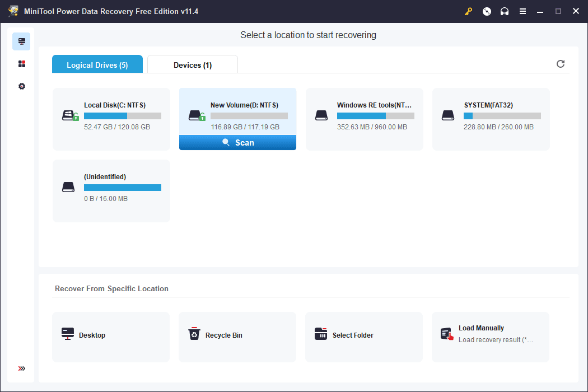Switch to the Logical Drives tab
Screen dimensions: 588x392
(97, 64)
